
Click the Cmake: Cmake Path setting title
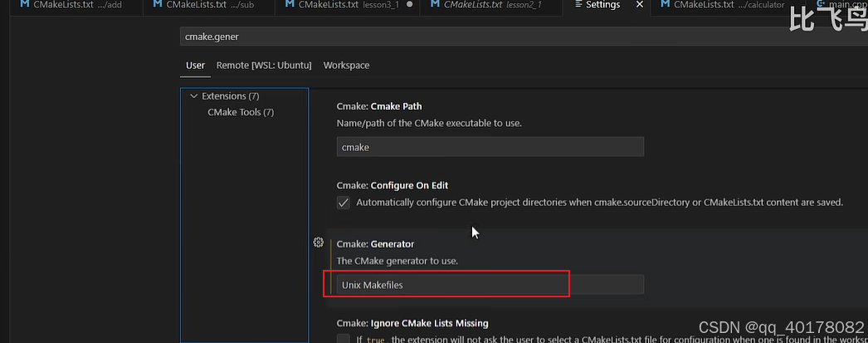[379, 105]
